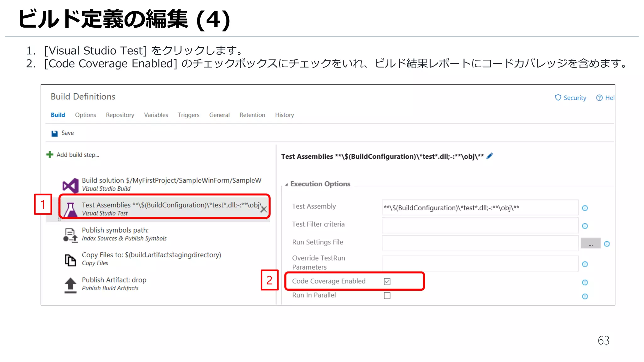Click the Override TestRun Parameters input field
The image size is (644, 362).
tap(480, 263)
